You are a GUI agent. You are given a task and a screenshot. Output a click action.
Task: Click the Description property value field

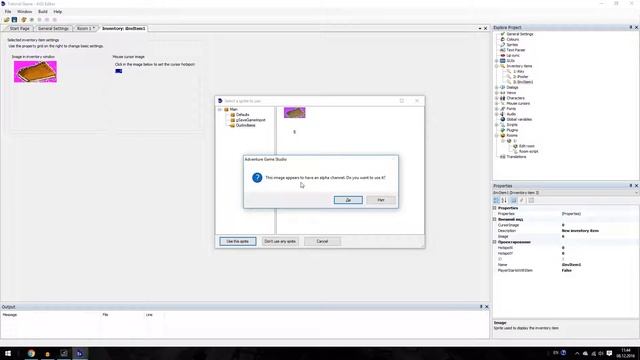tap(599, 231)
